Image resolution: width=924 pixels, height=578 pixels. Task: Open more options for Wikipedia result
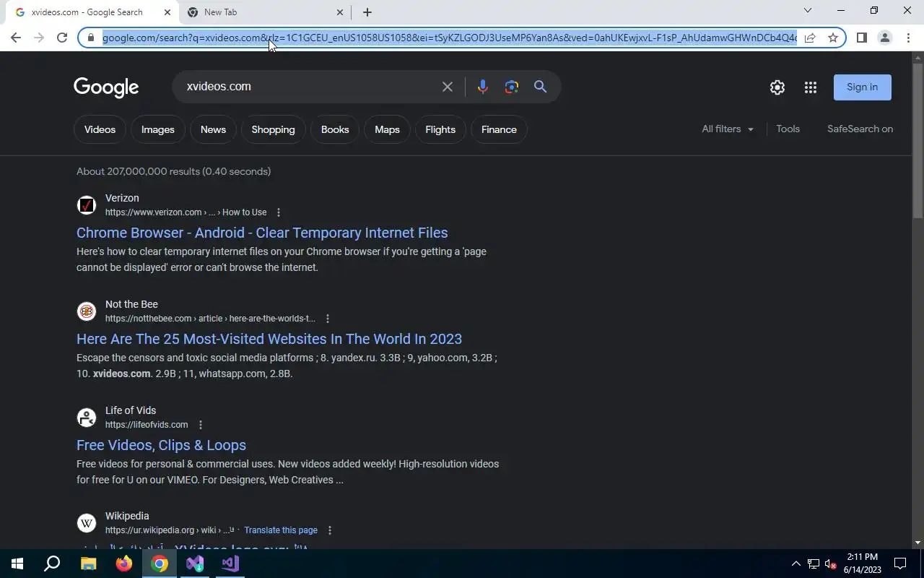point(330,530)
